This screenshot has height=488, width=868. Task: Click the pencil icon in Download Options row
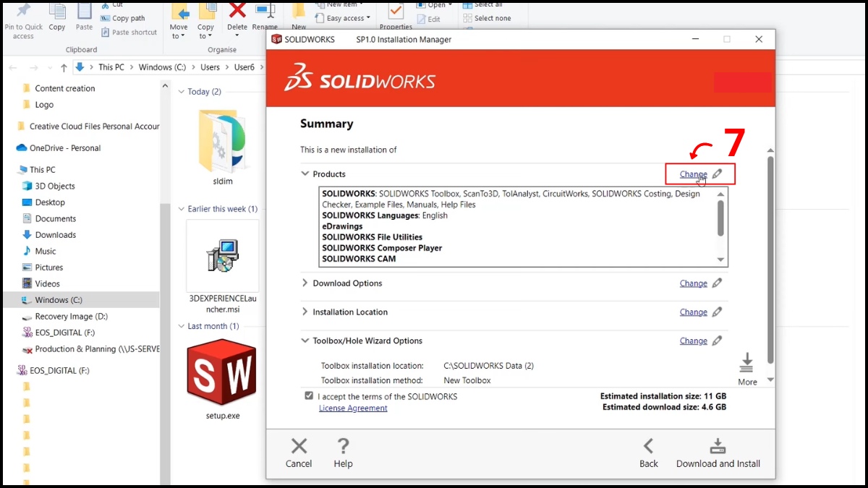717,283
